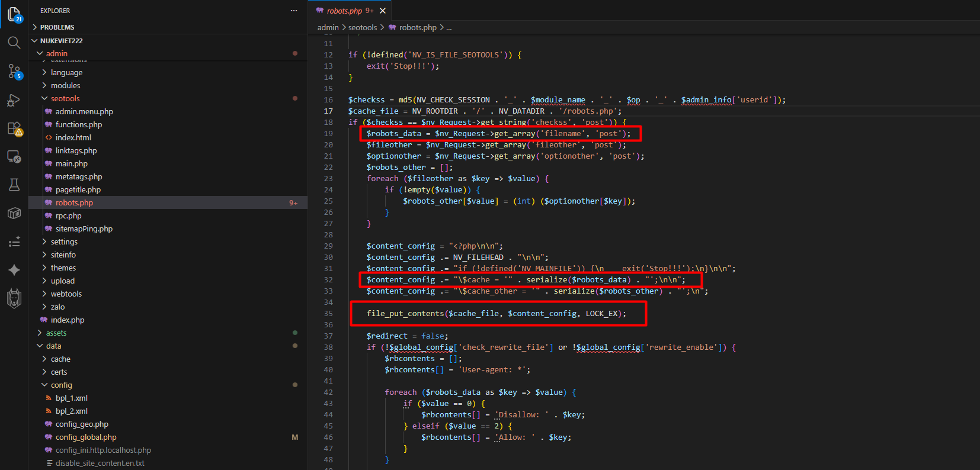
Task: Close the robots.php tab
Action: pos(383,11)
